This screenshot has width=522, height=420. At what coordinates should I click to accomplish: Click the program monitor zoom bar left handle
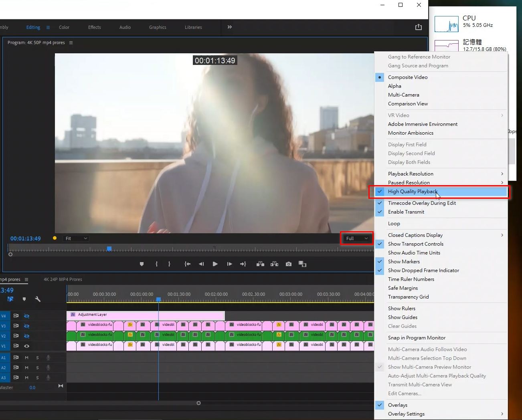(10, 254)
